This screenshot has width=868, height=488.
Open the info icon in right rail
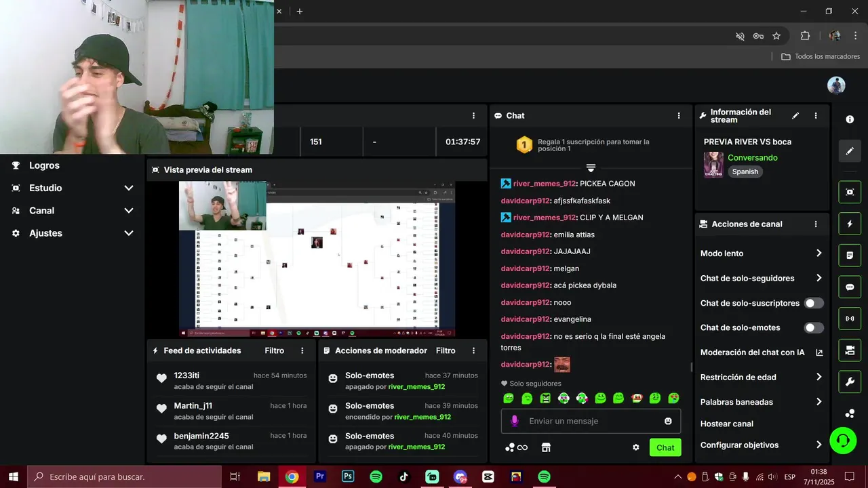[x=850, y=119]
